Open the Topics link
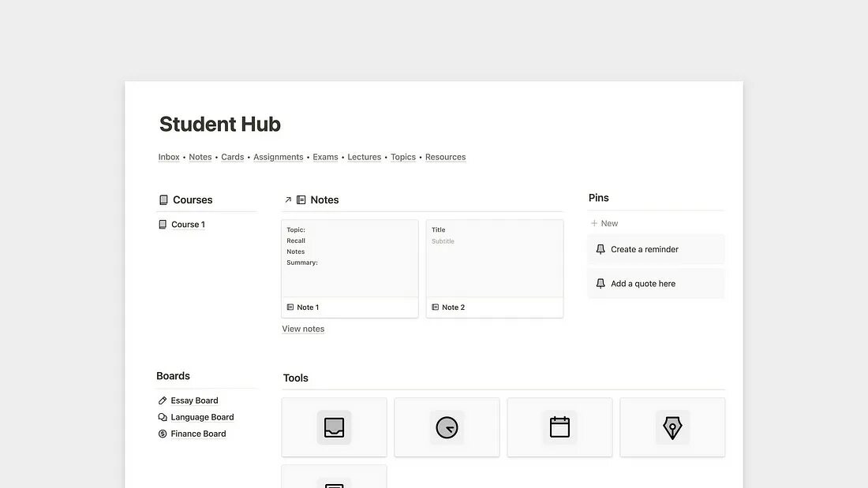Viewport: 868px width, 488px height. 403,157
